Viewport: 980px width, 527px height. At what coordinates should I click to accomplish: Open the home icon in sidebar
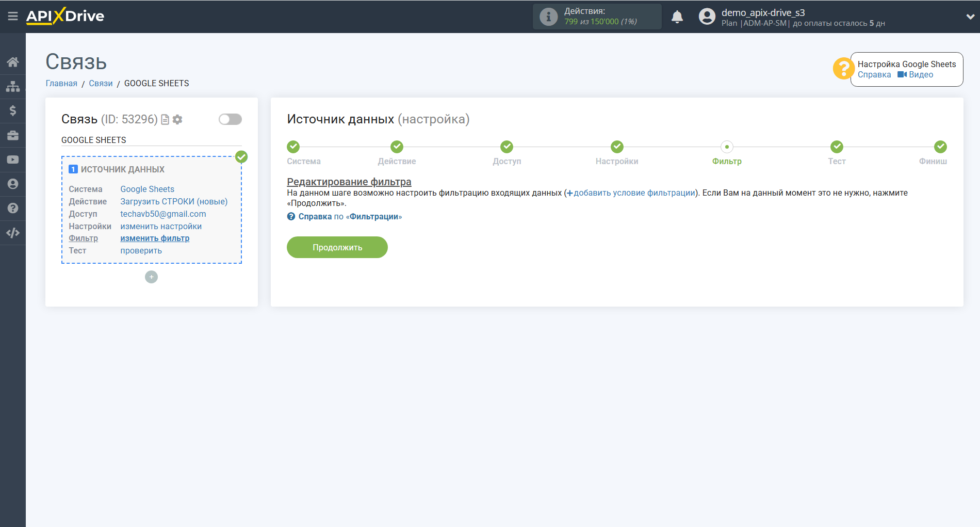click(12, 61)
